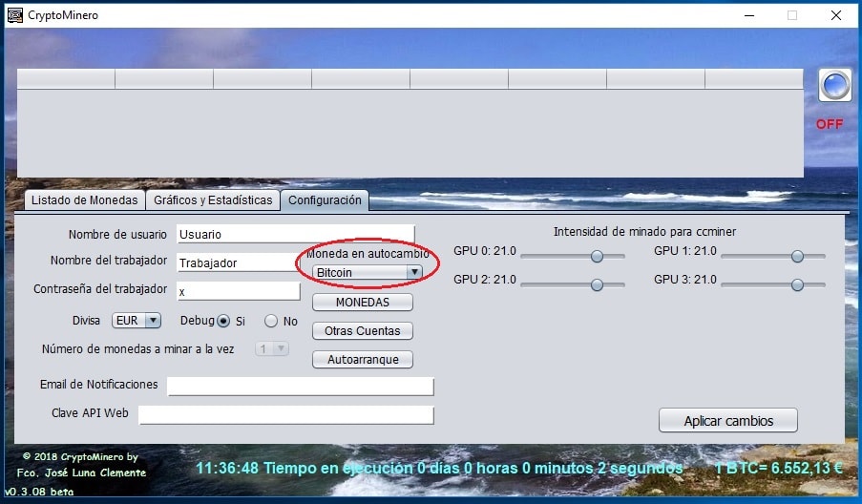Open the number of coins to mine dropdown
Image resolution: width=862 pixels, height=504 pixels.
272,348
